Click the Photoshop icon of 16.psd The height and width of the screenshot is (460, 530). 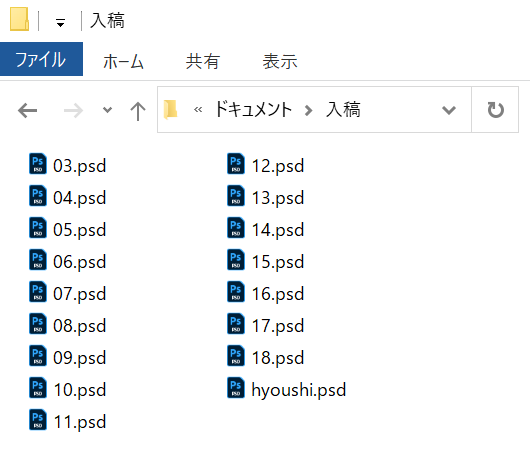(236, 292)
